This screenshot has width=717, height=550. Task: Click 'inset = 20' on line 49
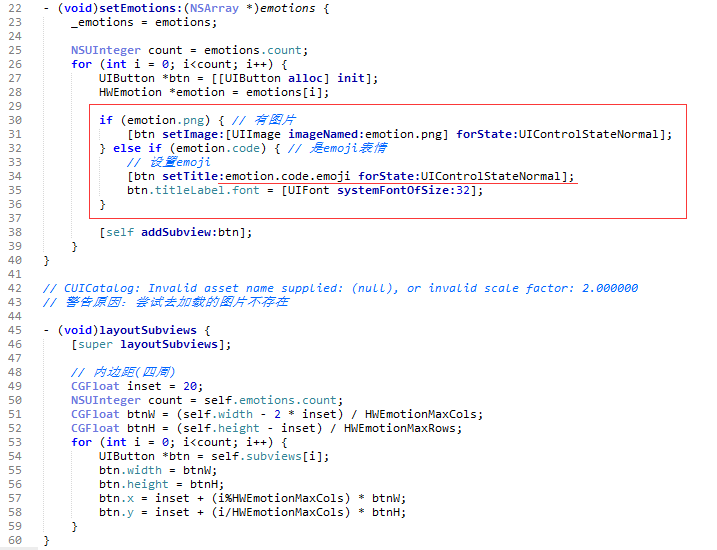tap(161, 386)
